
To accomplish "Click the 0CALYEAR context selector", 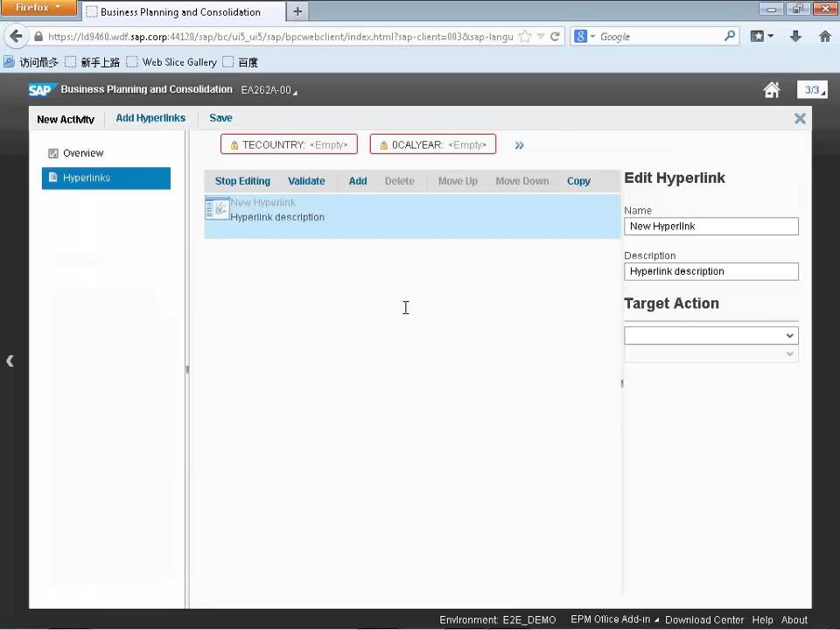I will click(433, 144).
